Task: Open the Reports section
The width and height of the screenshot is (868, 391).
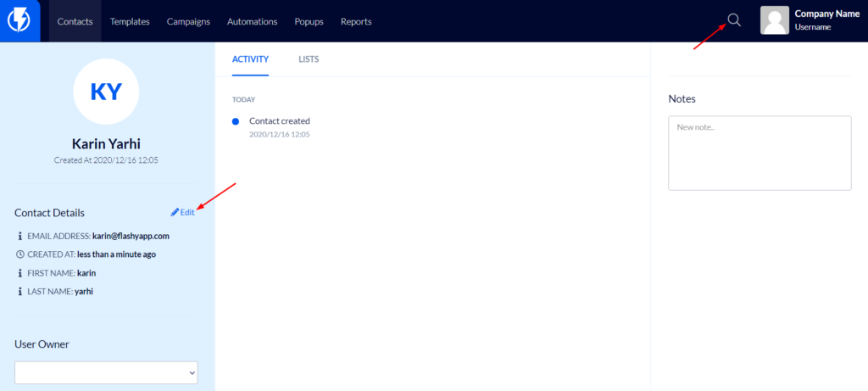Action: pyautogui.click(x=356, y=21)
